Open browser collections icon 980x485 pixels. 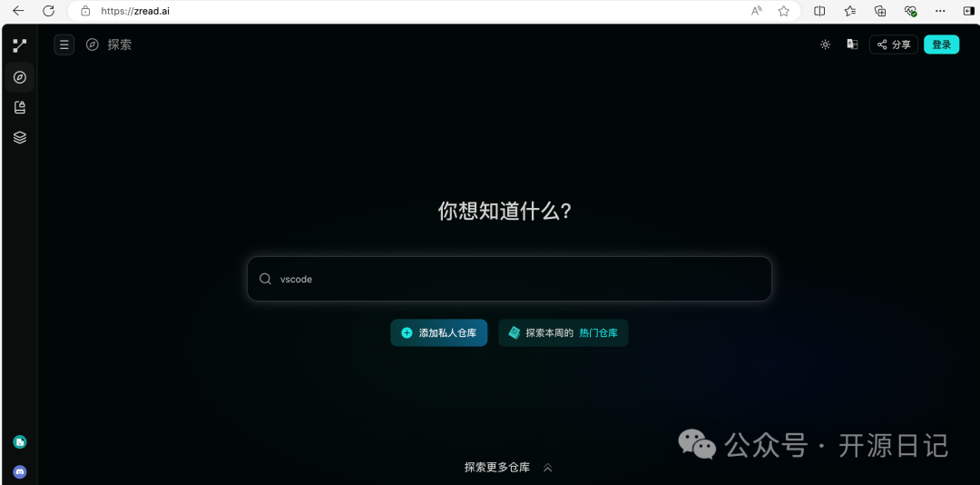point(880,11)
